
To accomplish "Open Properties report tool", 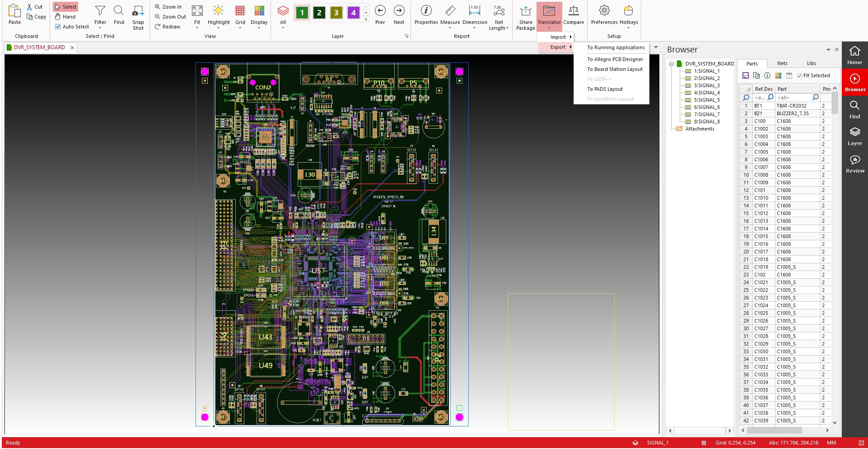I will [x=426, y=14].
